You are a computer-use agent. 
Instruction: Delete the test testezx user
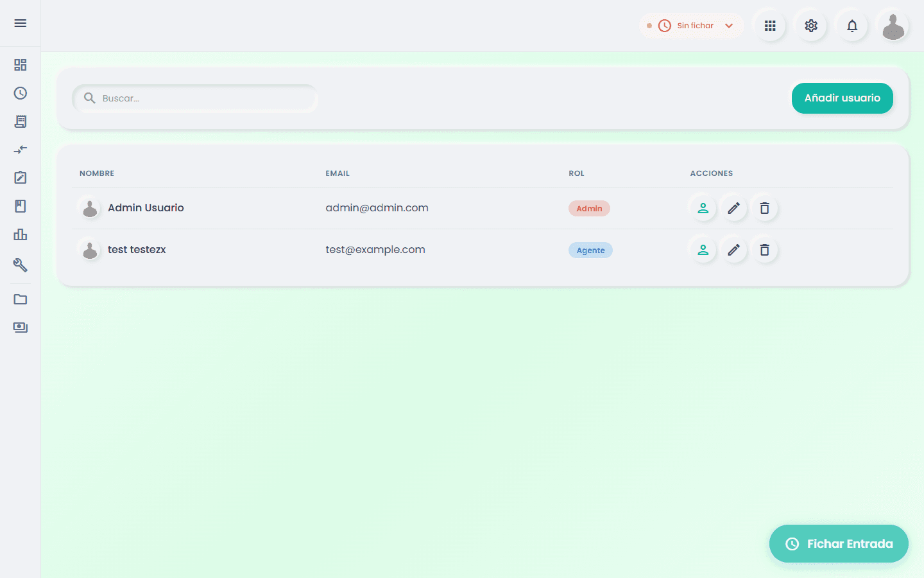pos(765,250)
